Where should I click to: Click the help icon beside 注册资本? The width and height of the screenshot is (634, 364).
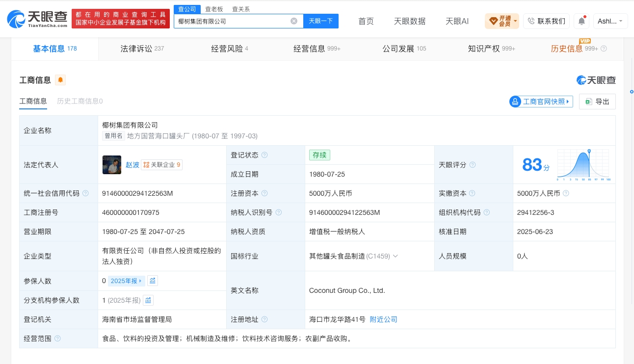(264, 193)
